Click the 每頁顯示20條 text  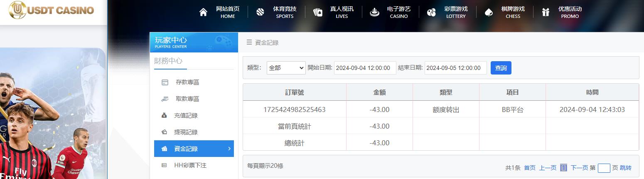coord(265,166)
